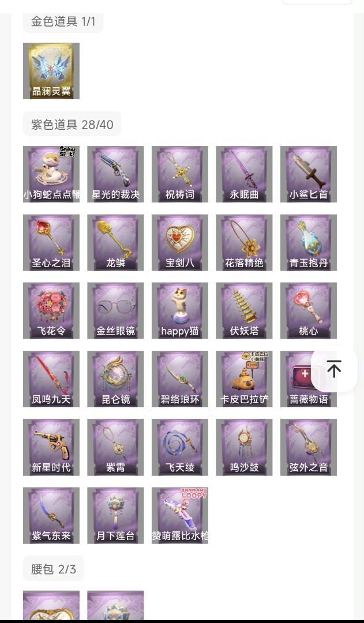Select the 新星时代 revolver item
The height and width of the screenshot is (623, 364).
click(51, 448)
